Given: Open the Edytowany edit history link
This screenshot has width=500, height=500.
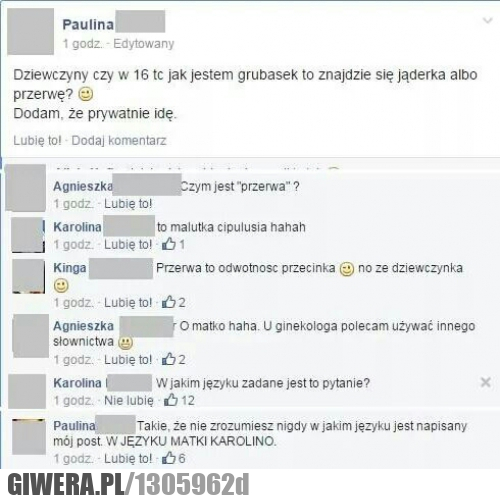Looking at the screenshot, I should pos(144,44).
